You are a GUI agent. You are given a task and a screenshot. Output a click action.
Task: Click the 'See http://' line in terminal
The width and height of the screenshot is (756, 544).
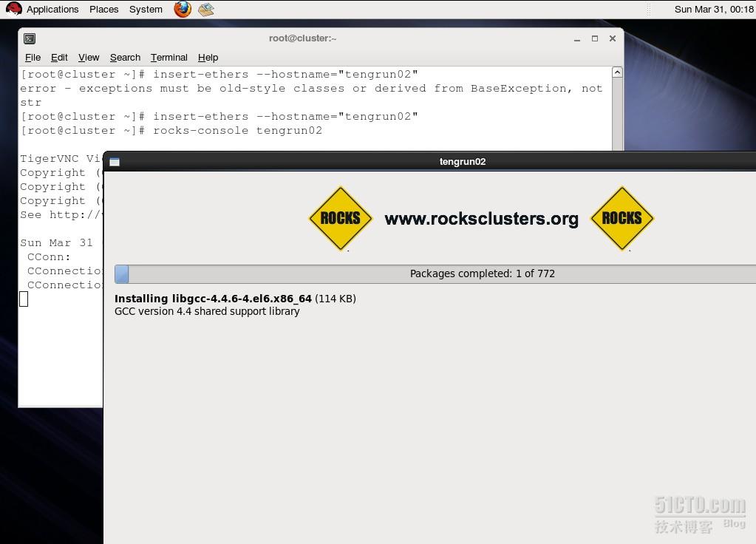(61, 215)
